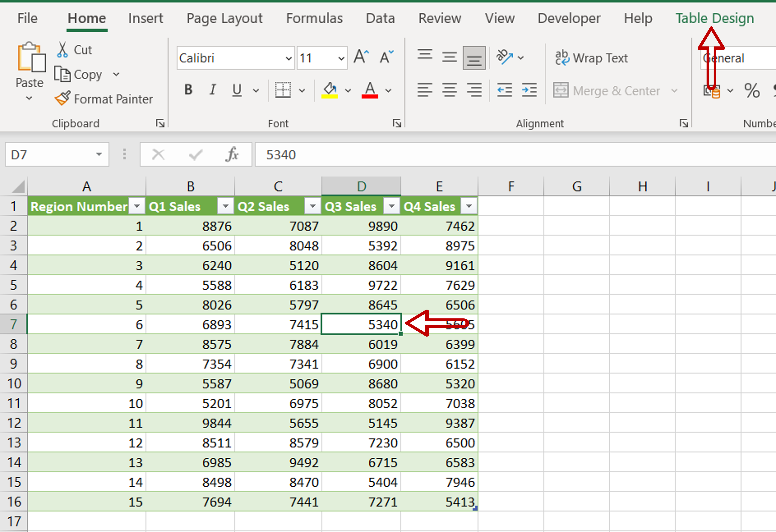Toggle the Center alignment icon
This screenshot has width=776, height=532.
449,90
